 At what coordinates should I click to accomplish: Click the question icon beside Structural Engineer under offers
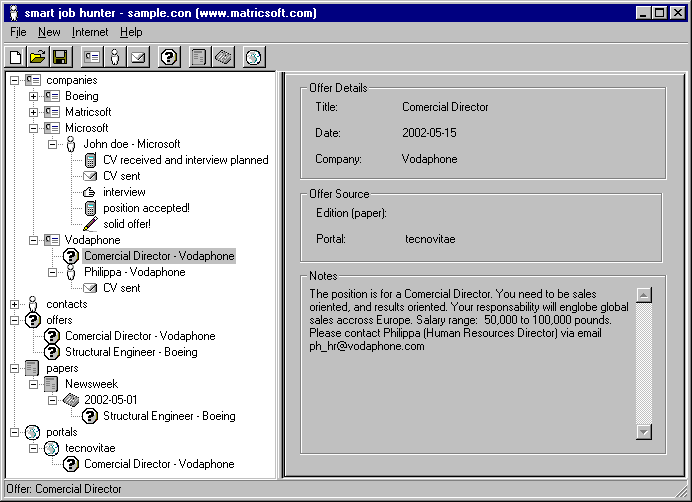(52, 352)
